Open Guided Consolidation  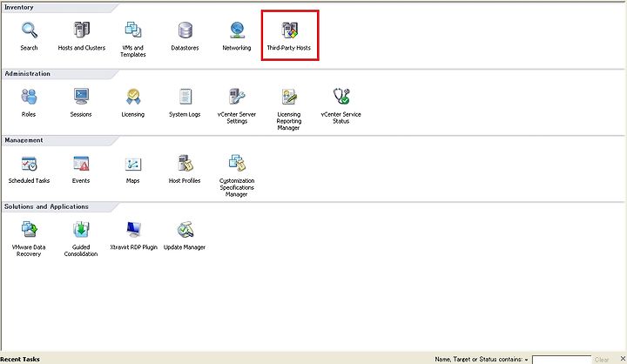coord(81,230)
